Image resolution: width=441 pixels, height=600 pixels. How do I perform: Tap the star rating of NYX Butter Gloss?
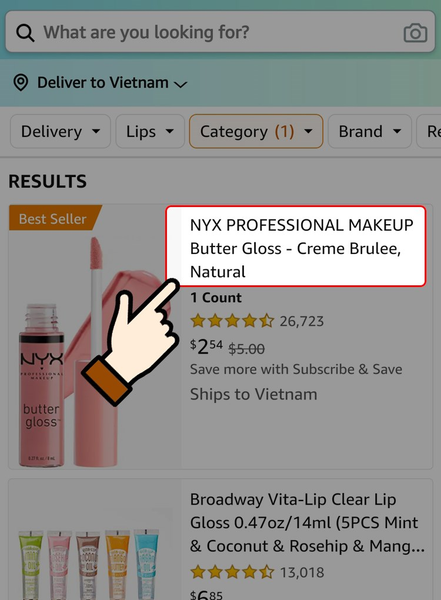click(x=232, y=321)
